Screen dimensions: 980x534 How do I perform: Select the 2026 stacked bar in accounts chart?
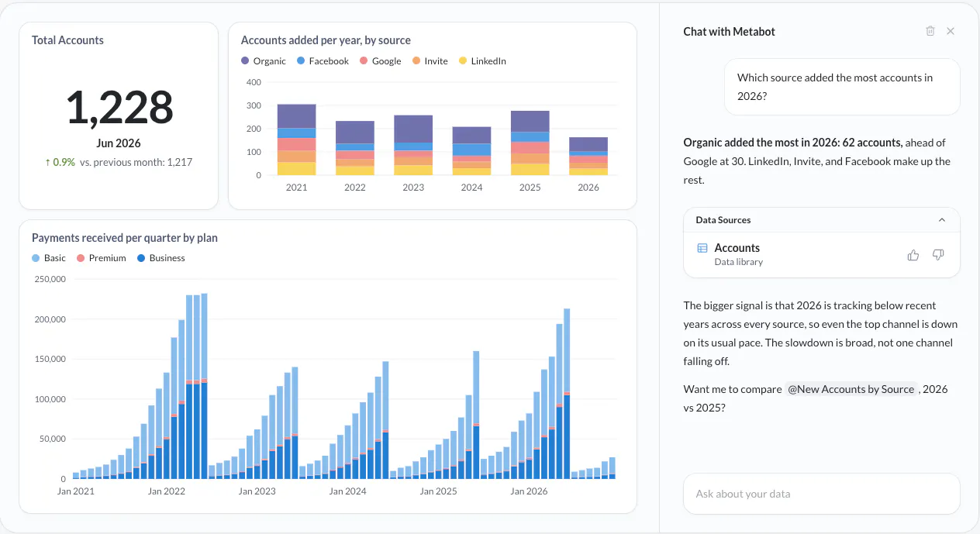(x=588, y=156)
